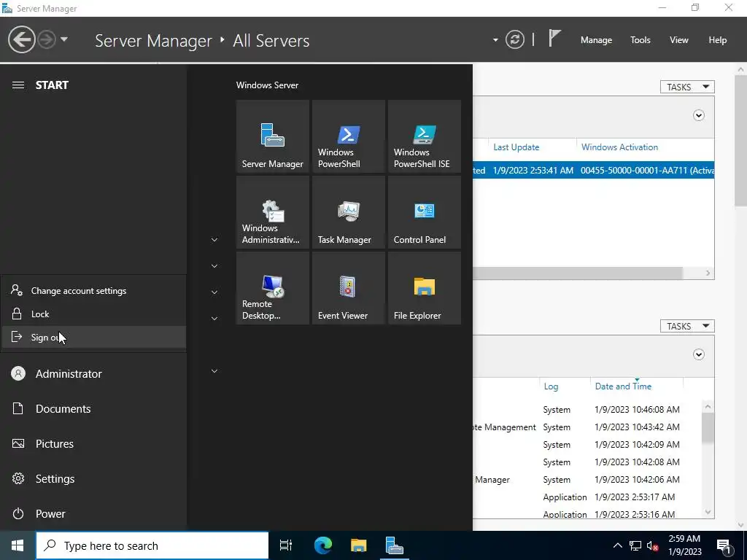The height and width of the screenshot is (560, 747).
Task: Click the Windows Server tile group header
Action: tap(267, 85)
